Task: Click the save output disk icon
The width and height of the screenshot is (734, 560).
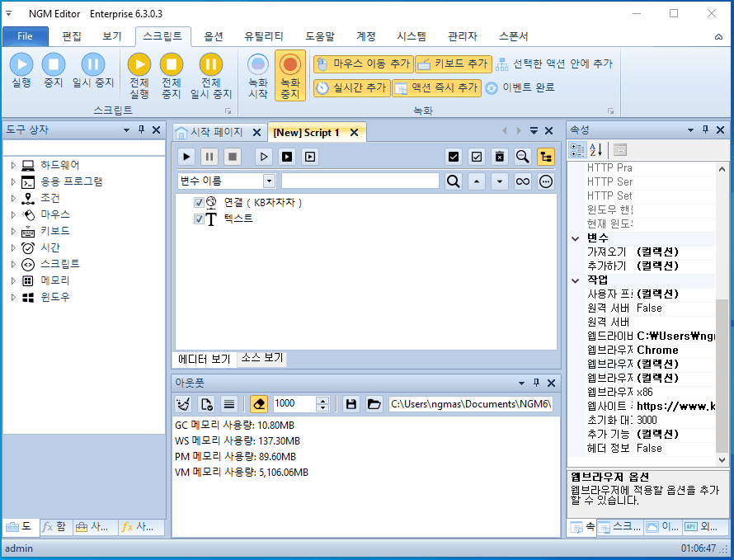Action: tap(351, 403)
